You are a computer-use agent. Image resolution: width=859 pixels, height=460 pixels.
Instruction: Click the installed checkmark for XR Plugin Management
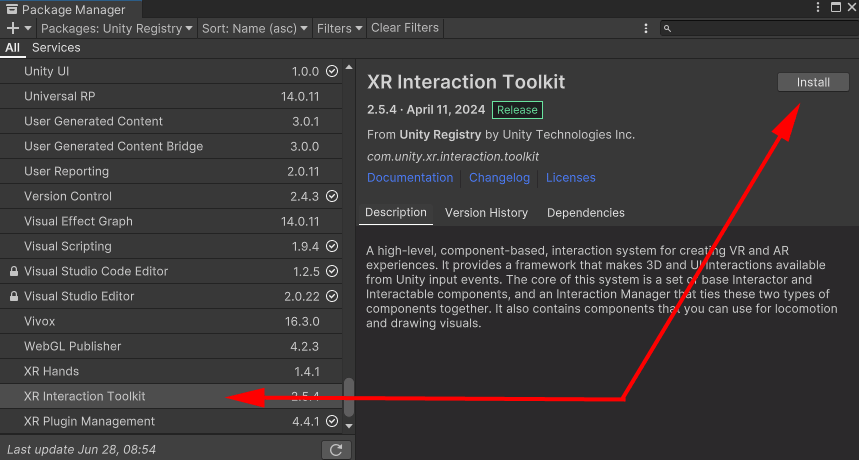pyautogui.click(x=332, y=422)
